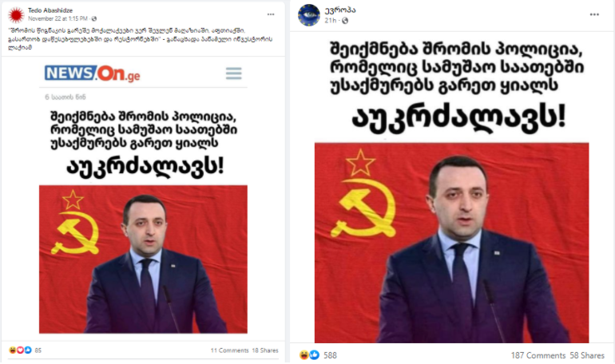
Task: Click the Tedo Abashidze profile name
Action: pos(50,10)
